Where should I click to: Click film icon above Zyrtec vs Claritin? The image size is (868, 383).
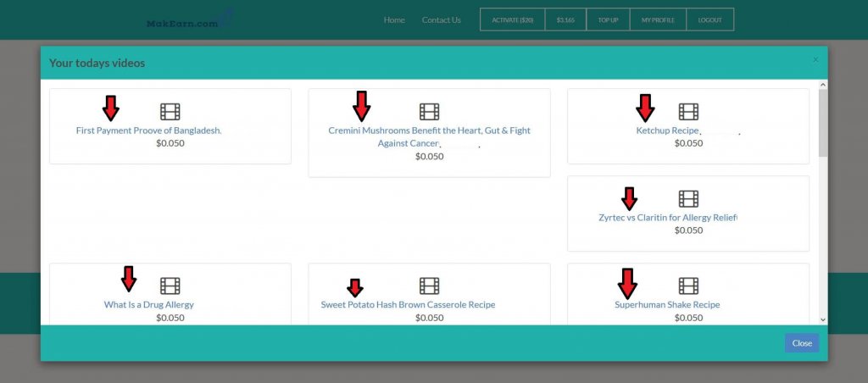688,198
